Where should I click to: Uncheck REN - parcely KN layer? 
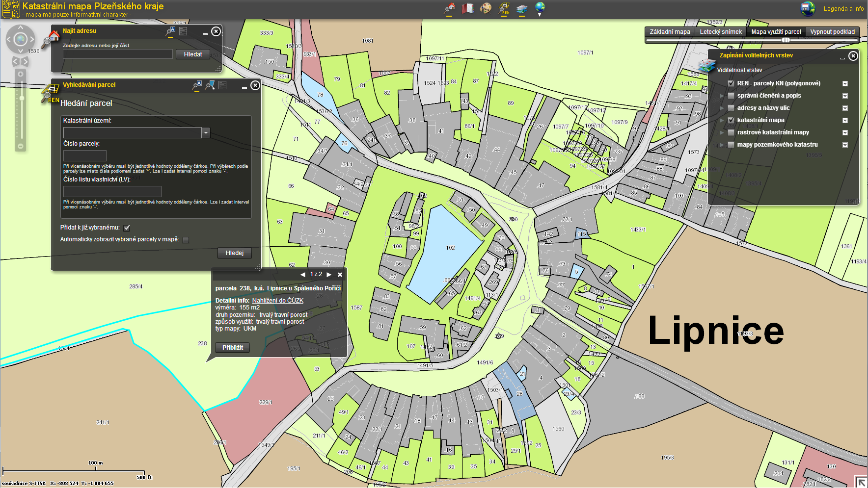[x=731, y=83]
